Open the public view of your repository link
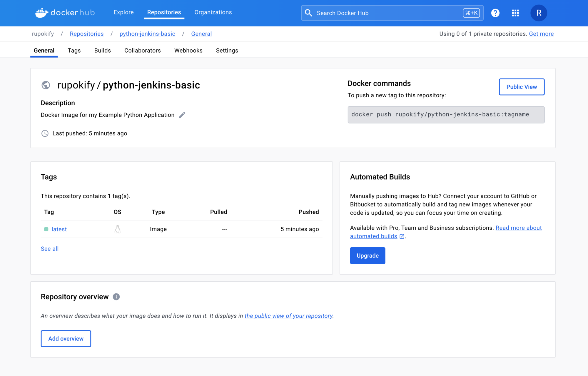Viewport: 588px width, 376px height. pos(288,316)
